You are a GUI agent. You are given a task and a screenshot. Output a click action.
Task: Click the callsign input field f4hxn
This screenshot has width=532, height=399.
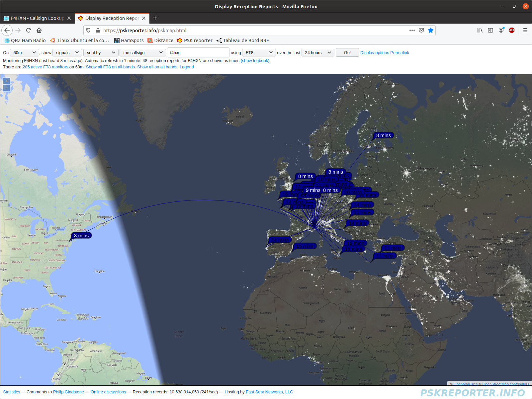(x=198, y=52)
